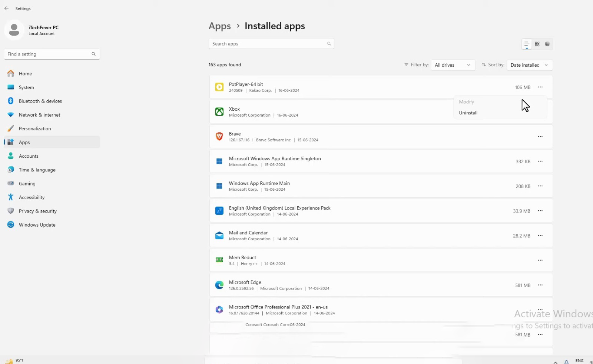
Task: Switch to grid view layout
Action: 537,44
